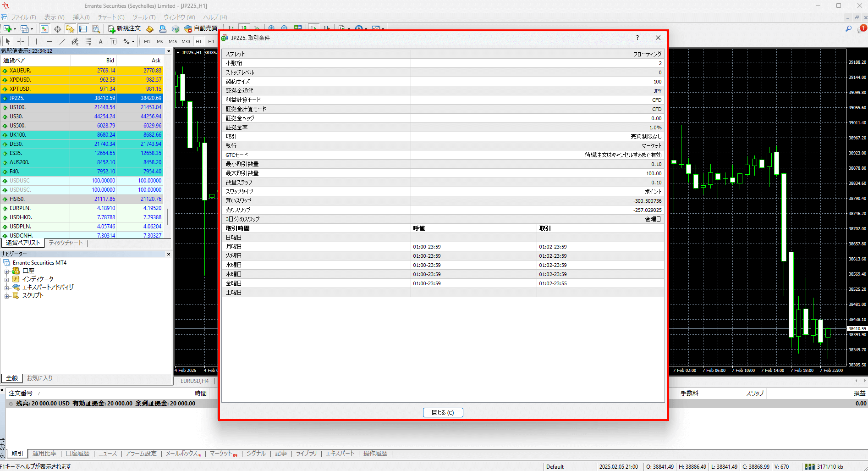
Task: Select the horizontal line drawing tool
Action: [x=49, y=41]
